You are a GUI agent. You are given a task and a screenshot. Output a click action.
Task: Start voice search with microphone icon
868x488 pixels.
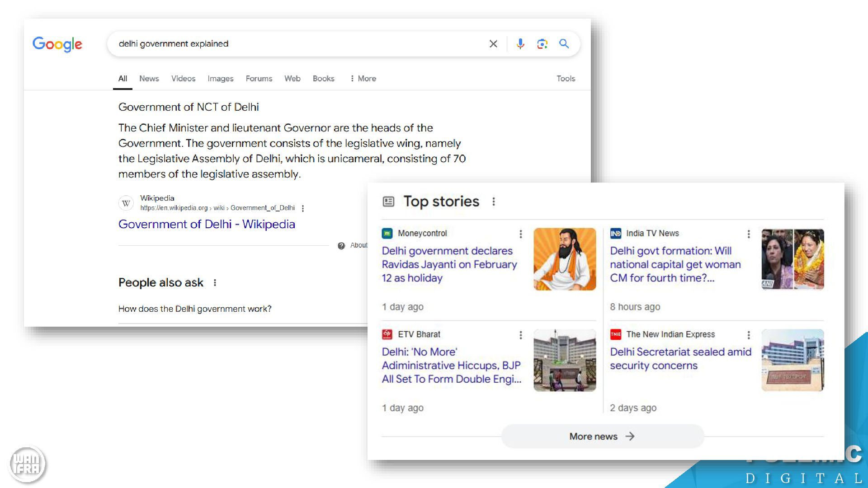click(x=520, y=44)
